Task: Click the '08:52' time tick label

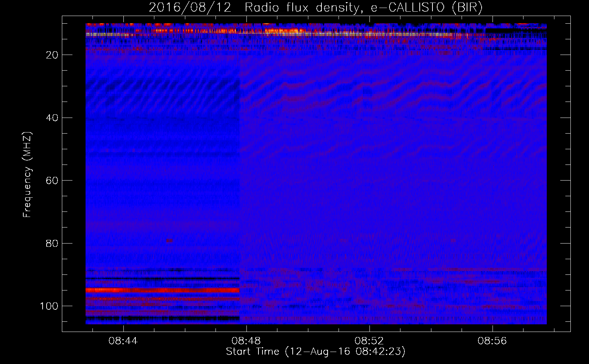Action: pos(369,341)
